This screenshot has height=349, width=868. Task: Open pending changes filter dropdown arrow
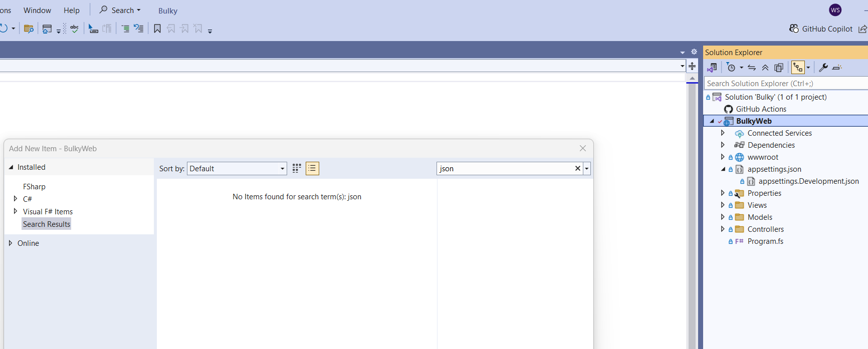(741, 68)
